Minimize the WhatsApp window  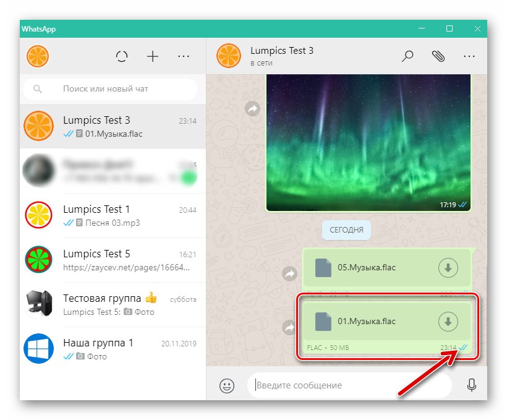click(422, 28)
